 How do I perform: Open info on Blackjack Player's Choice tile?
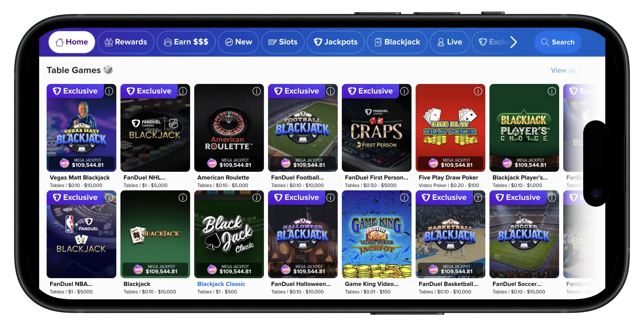(x=552, y=91)
